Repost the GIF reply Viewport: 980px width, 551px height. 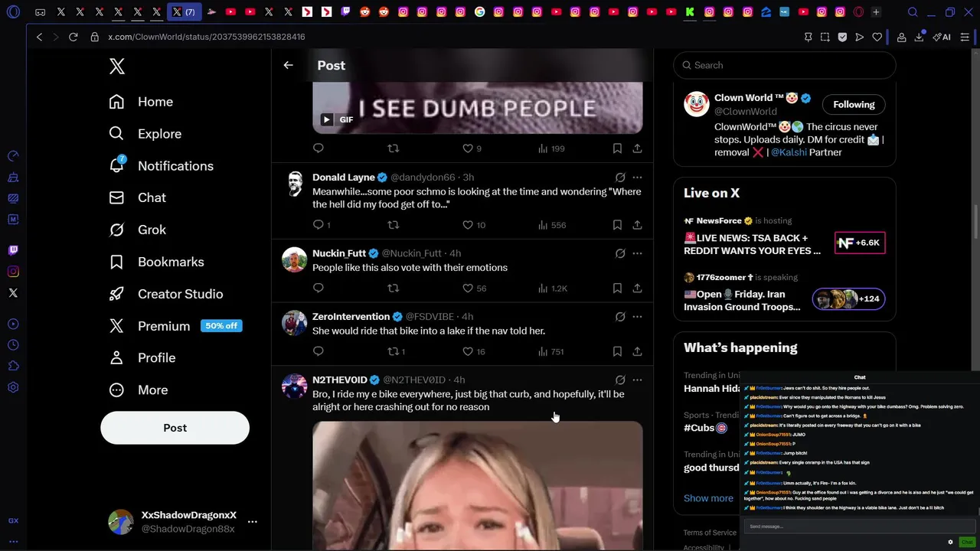click(x=393, y=148)
